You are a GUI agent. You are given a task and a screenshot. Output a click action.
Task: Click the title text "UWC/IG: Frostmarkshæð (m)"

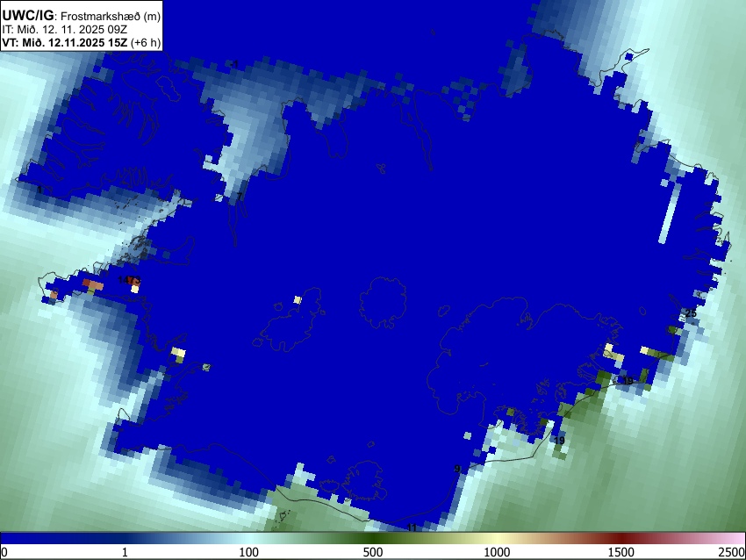click(82, 16)
